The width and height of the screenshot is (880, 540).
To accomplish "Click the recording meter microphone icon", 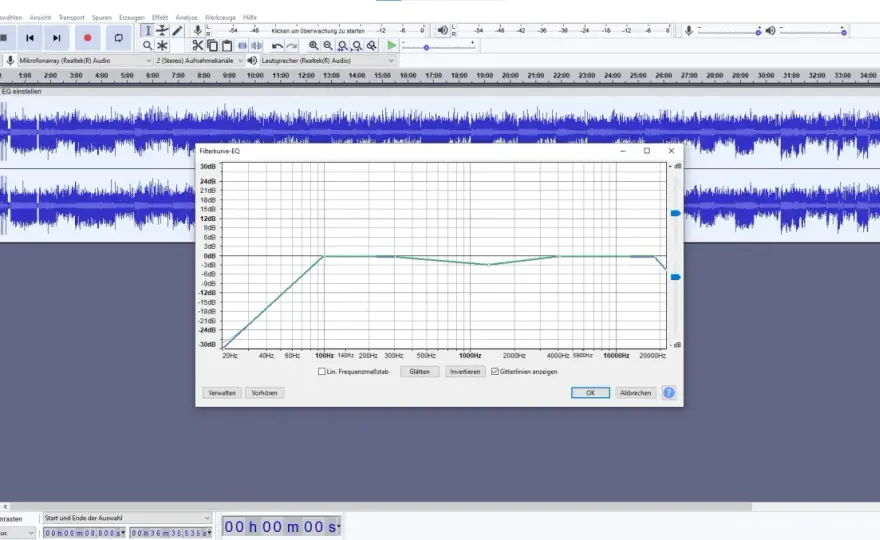I will click(198, 30).
